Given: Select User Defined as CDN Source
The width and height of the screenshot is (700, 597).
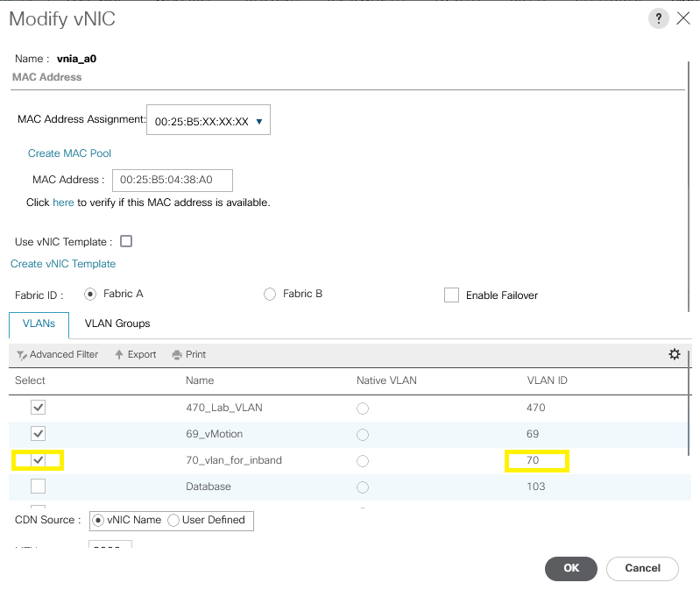Looking at the screenshot, I should tap(173, 521).
